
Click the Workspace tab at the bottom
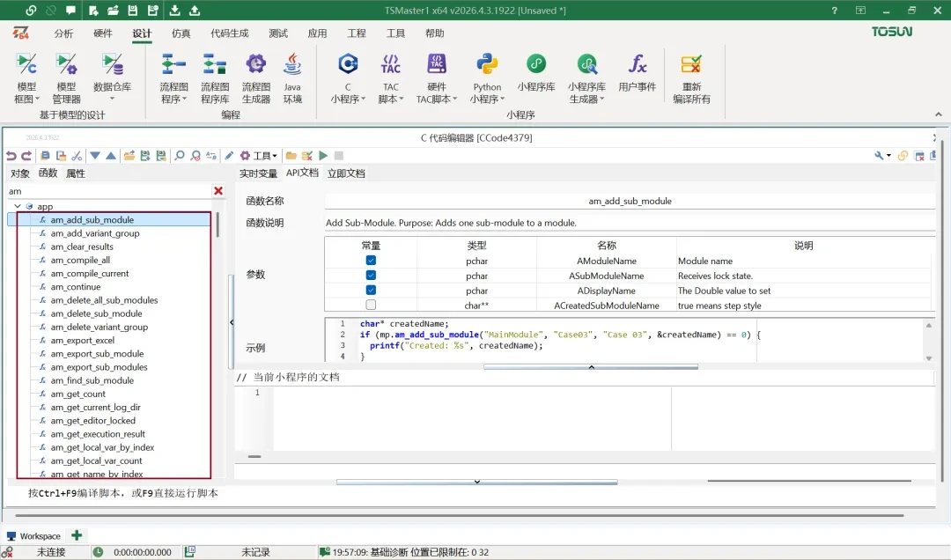coord(40,536)
